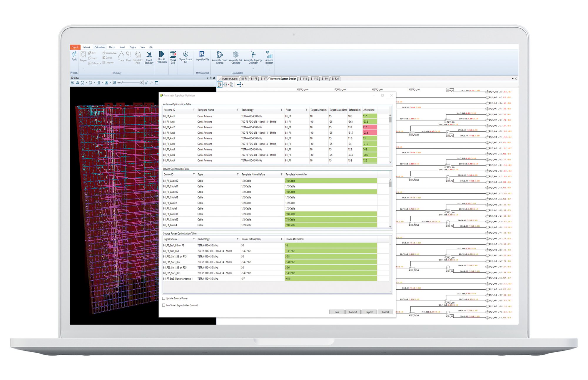This screenshot has width=588, height=380.
Task: Launch Automatic Power Sharing
Action: tap(220, 57)
